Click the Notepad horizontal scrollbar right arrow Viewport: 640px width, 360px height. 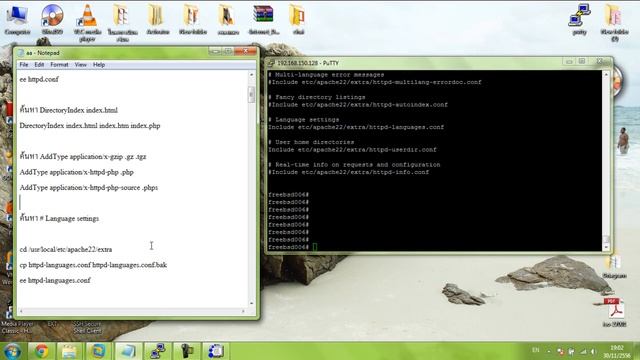[243, 311]
